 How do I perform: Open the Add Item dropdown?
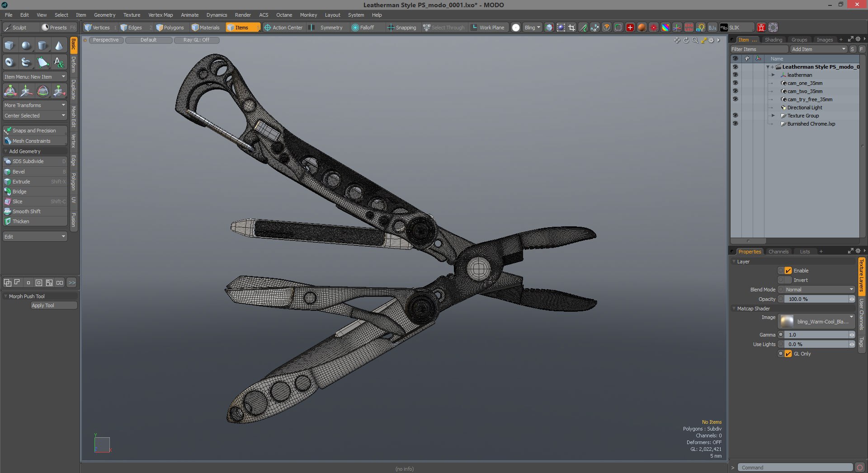[x=818, y=49]
